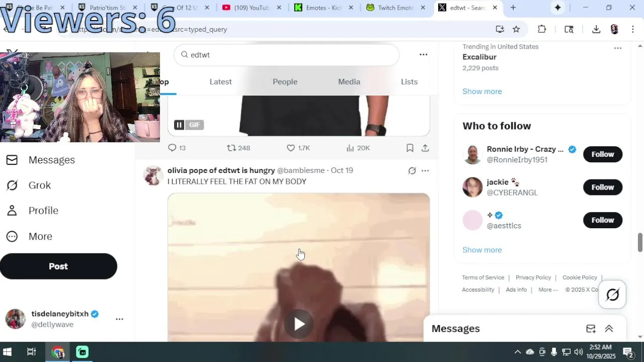Viewport: 644px width, 362px height.
Task: Click the page vertical scrollbar thumb
Action: (x=640, y=242)
